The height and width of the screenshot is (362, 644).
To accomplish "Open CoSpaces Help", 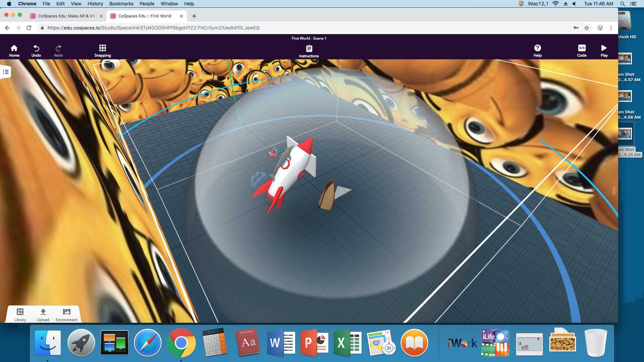I will [537, 51].
